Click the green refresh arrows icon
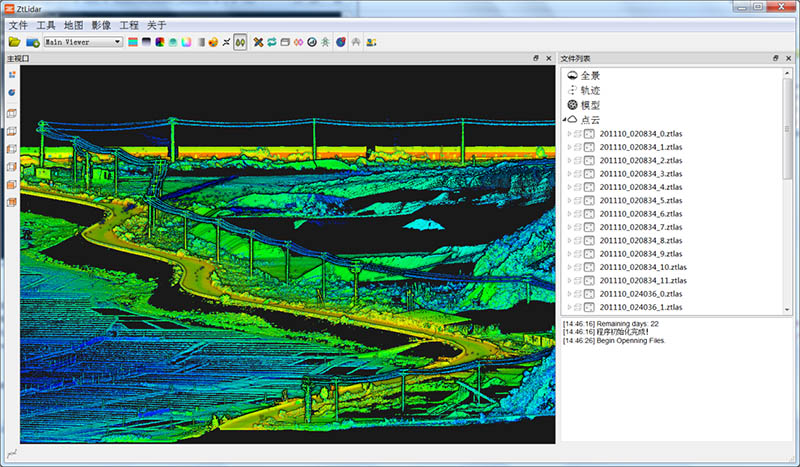 coord(271,42)
